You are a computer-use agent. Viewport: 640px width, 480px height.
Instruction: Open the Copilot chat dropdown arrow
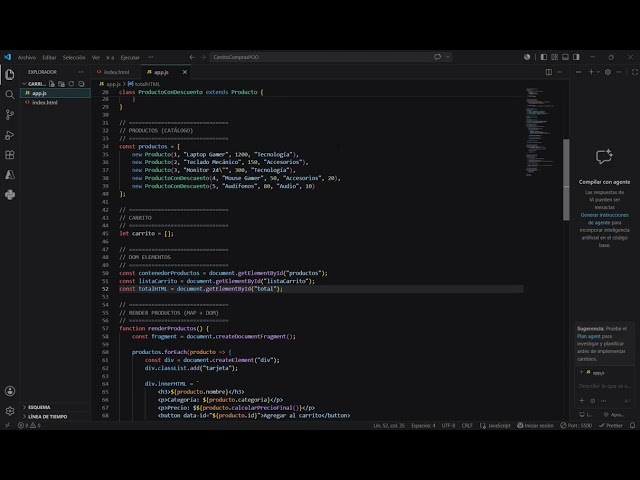pos(448,57)
